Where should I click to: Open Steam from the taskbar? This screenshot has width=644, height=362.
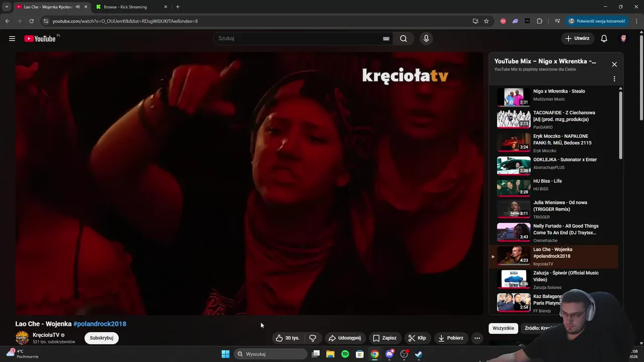(x=419, y=354)
